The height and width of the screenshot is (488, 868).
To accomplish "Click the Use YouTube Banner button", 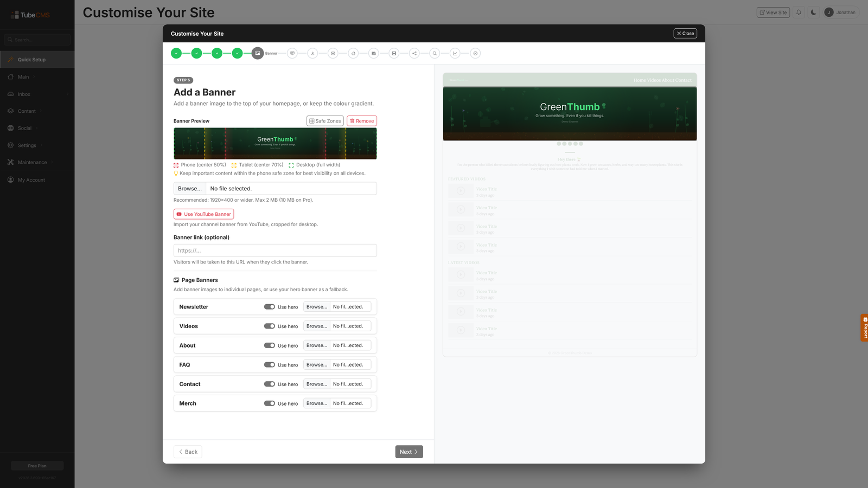I will coord(203,214).
